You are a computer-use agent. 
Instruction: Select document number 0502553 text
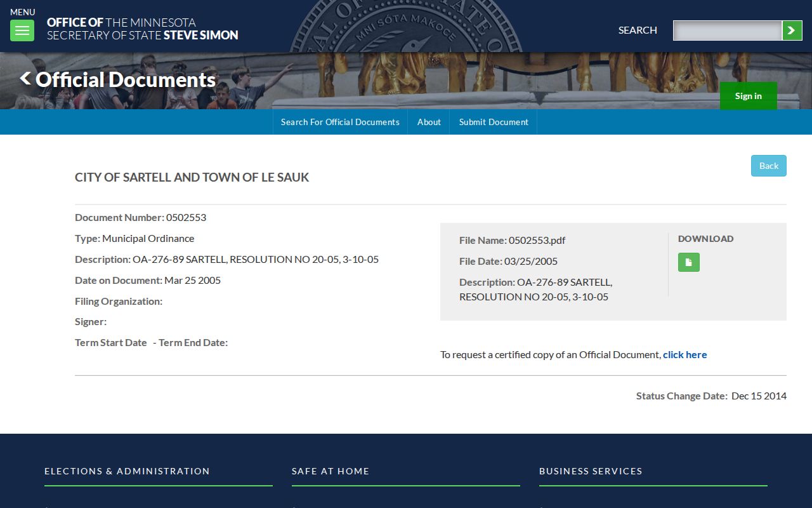click(x=186, y=217)
